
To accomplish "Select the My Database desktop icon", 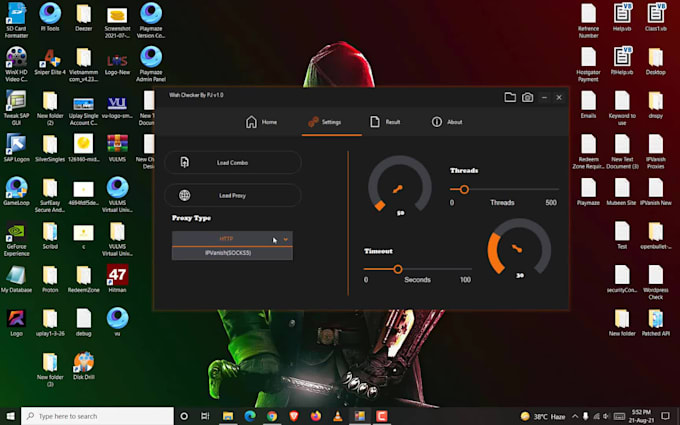I will 16,278.
